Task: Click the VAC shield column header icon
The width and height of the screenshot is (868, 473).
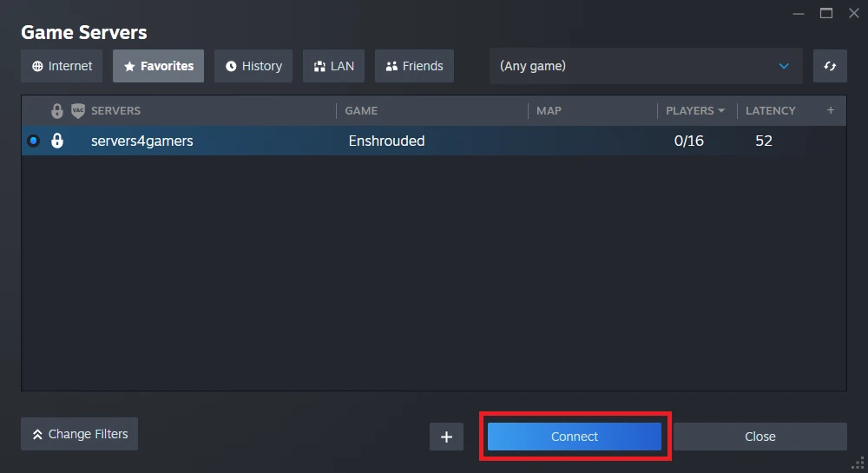Action: (78, 110)
